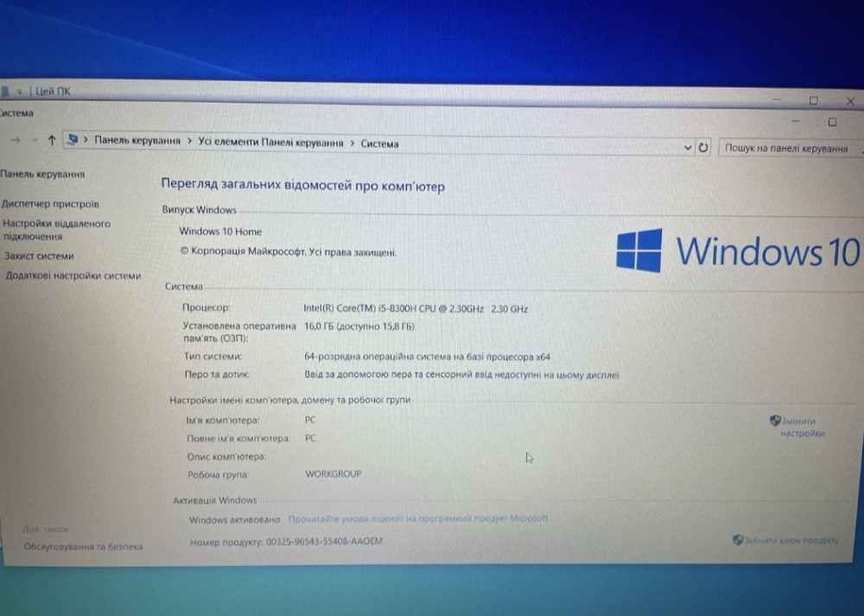Open Додаткові настройки системи
The width and height of the screenshot is (864, 616).
pyautogui.click(x=74, y=275)
